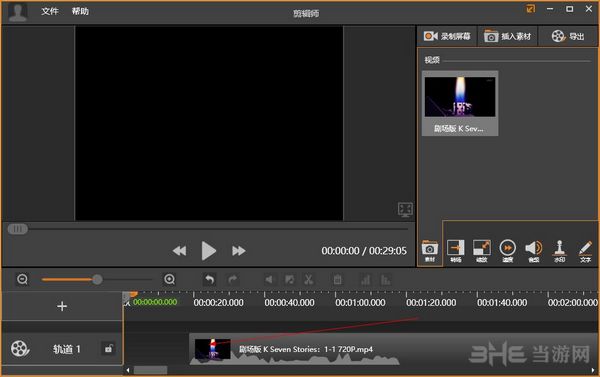Open the 素材 material tab
600x377 pixels.
(430, 251)
